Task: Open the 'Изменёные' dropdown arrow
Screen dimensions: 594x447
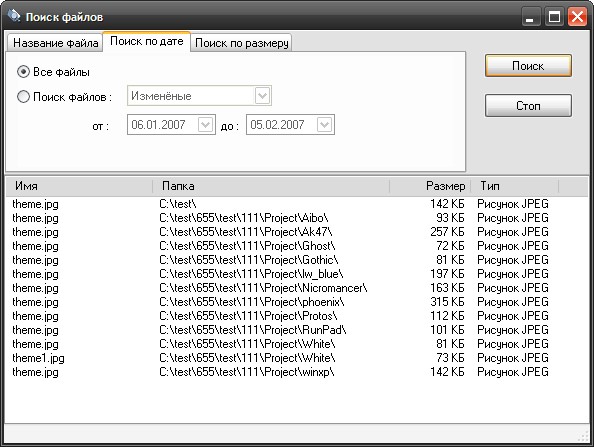Action: pyautogui.click(x=262, y=96)
